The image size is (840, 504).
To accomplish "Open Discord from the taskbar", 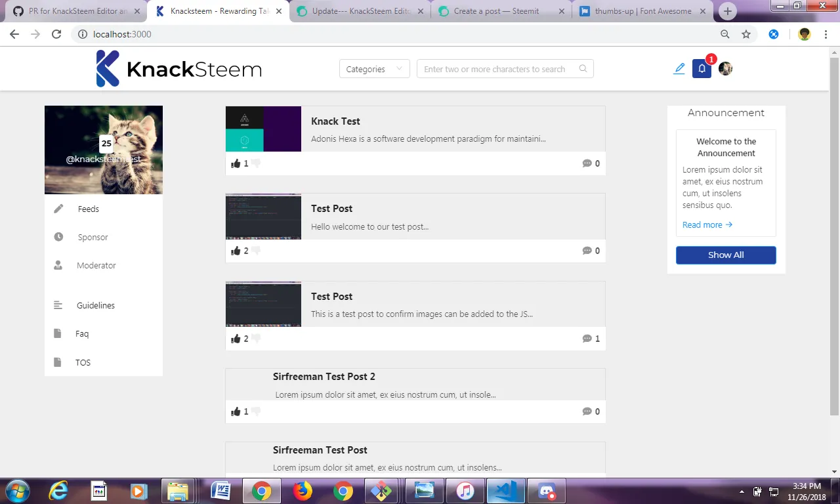I will 547,491.
